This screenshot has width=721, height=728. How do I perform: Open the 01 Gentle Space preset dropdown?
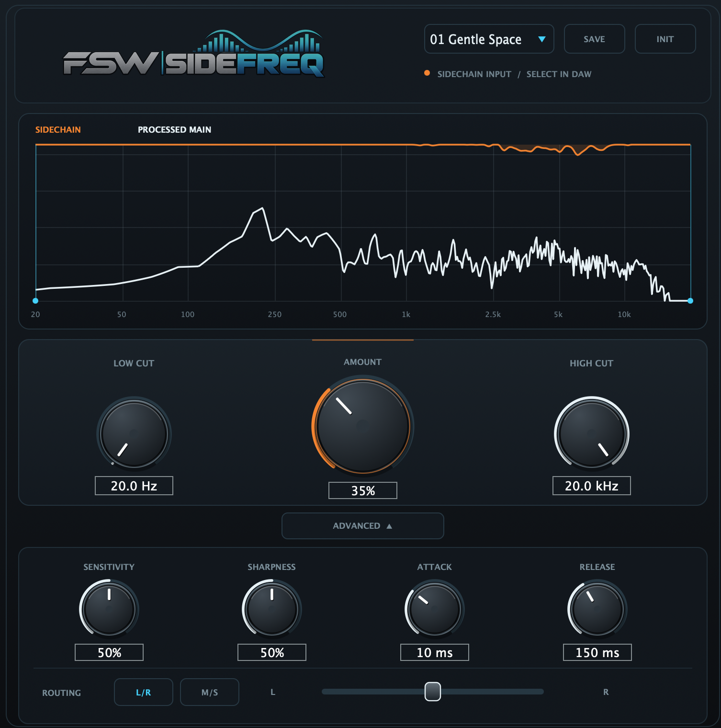489,39
